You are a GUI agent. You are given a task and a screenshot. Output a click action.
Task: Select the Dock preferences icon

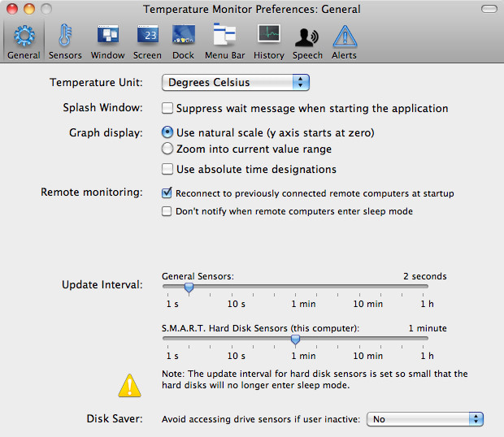pos(184,34)
